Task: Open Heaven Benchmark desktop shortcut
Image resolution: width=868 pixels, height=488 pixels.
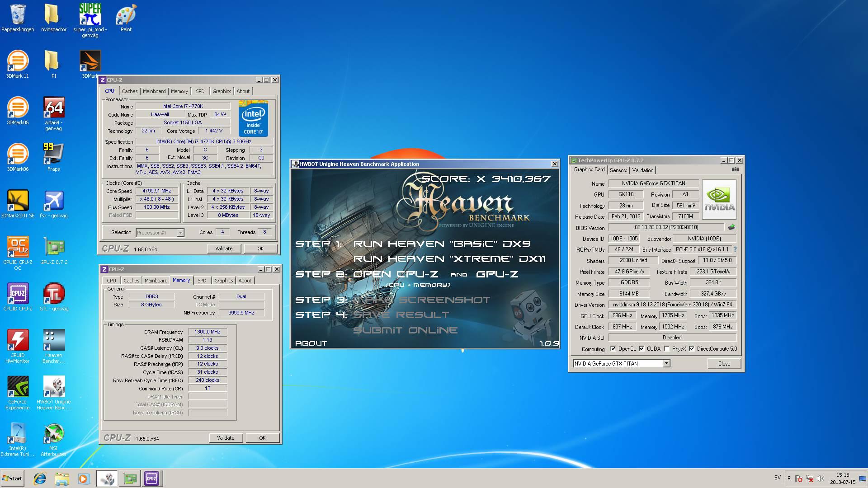Action: coord(53,340)
